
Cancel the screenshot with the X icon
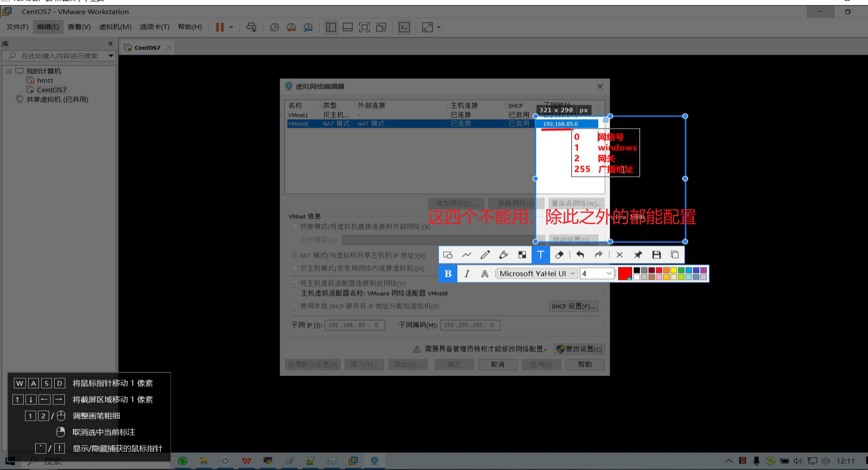click(619, 255)
